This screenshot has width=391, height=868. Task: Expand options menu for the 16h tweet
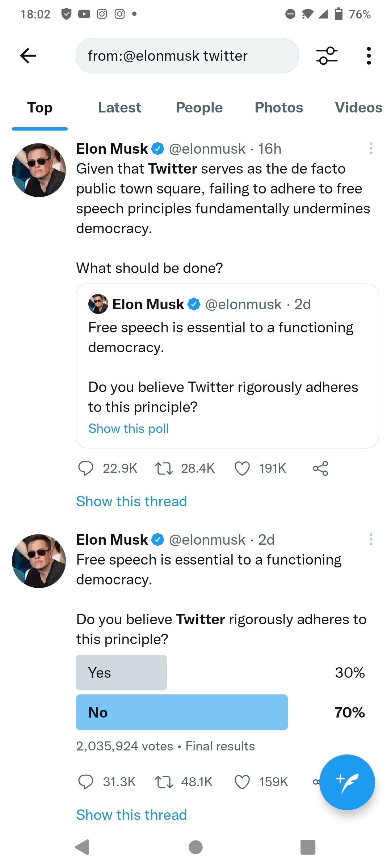[x=371, y=149]
